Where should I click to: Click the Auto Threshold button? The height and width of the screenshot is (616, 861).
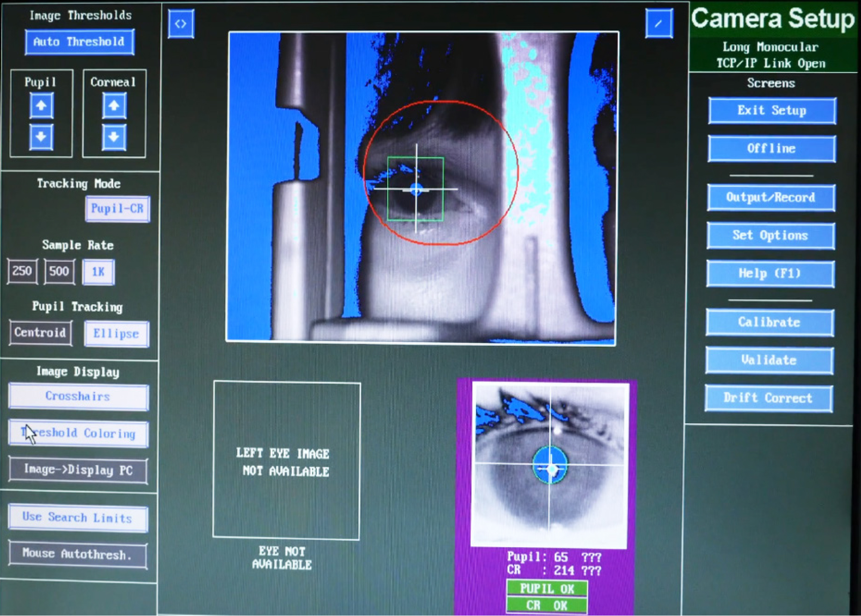(80, 42)
